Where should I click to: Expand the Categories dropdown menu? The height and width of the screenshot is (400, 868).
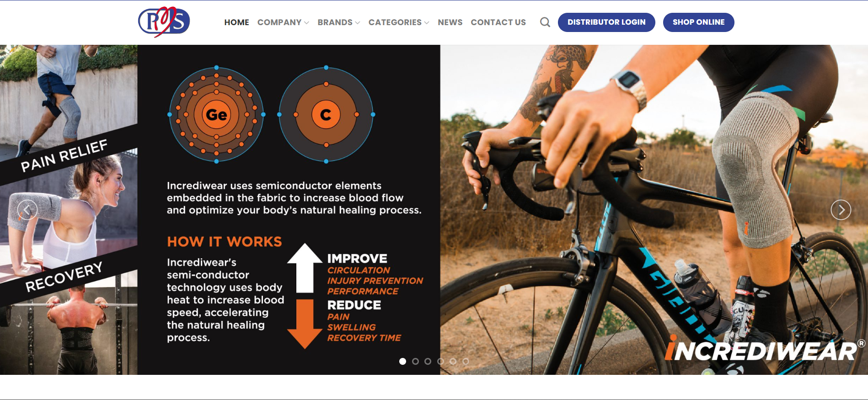tap(399, 22)
